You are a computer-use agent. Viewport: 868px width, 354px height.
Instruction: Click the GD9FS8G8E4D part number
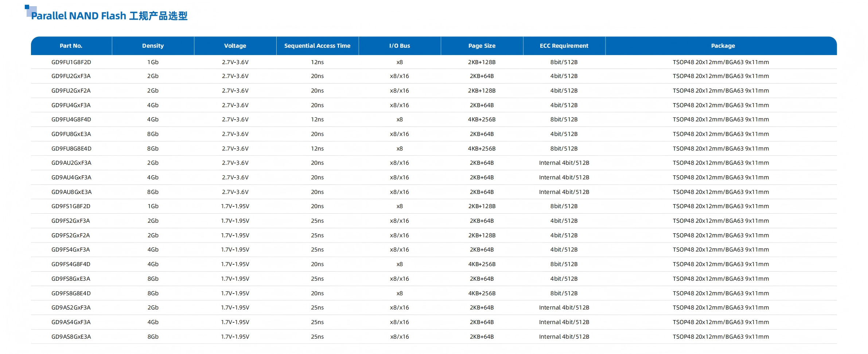[x=71, y=293]
